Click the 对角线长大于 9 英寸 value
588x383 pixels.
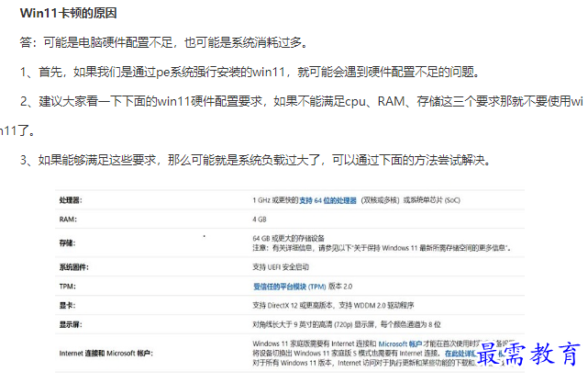(347, 324)
